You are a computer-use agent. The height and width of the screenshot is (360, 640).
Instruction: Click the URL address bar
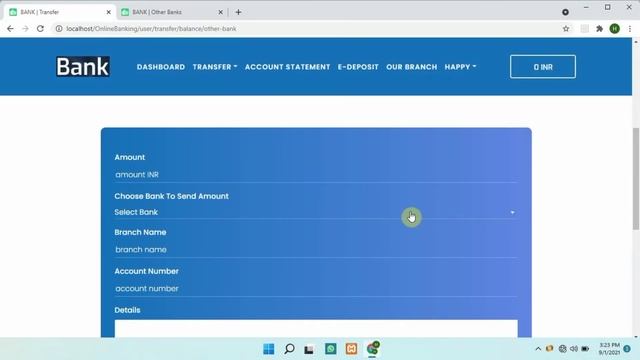[x=310, y=29]
